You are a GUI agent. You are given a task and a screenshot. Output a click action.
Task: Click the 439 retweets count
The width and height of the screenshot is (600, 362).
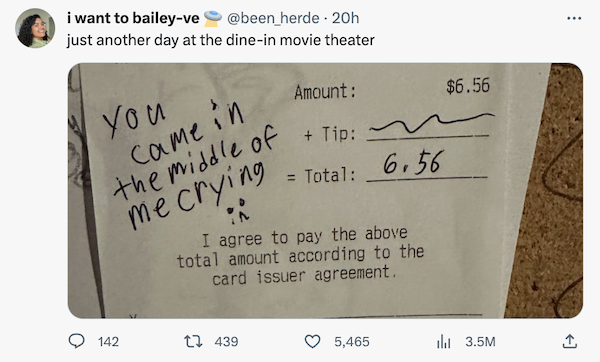(x=226, y=341)
